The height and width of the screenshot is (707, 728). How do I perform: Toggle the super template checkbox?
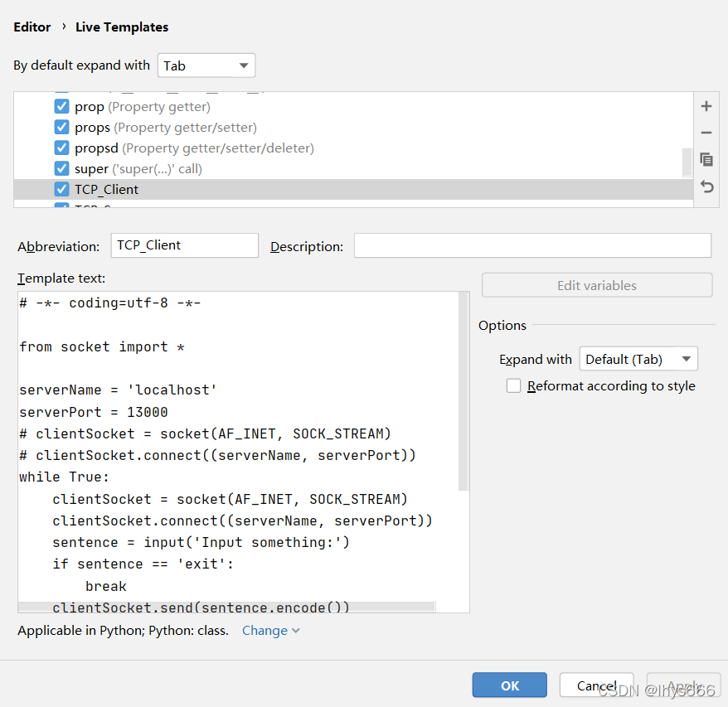61,168
